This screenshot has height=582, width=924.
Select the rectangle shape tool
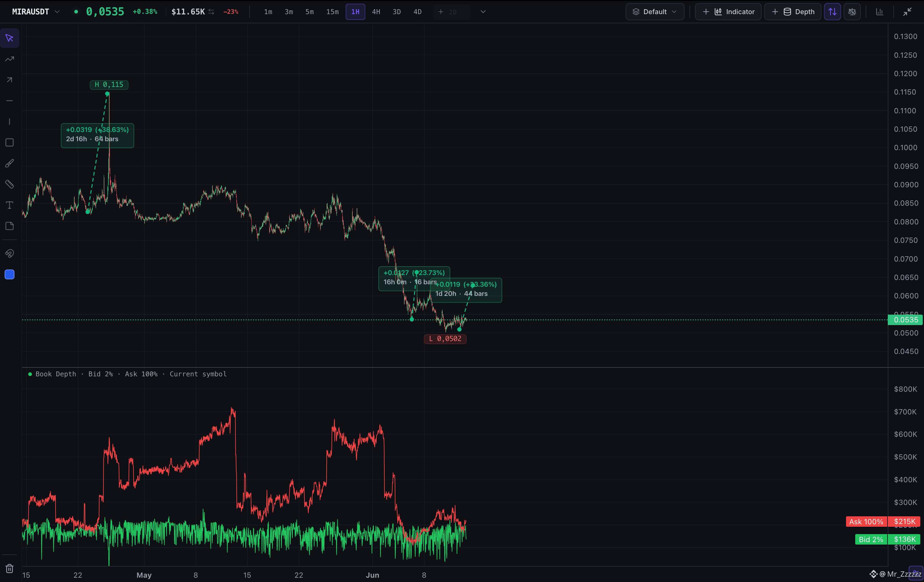click(x=10, y=143)
